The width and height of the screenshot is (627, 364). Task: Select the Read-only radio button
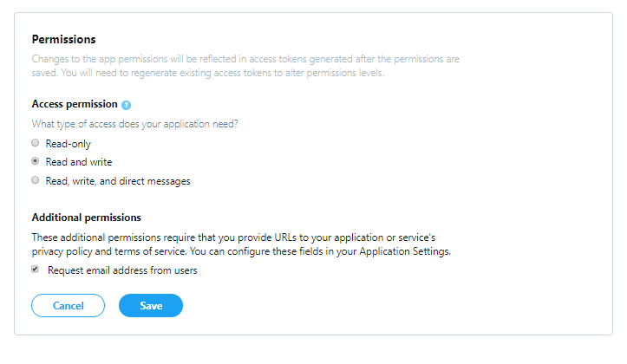36,143
